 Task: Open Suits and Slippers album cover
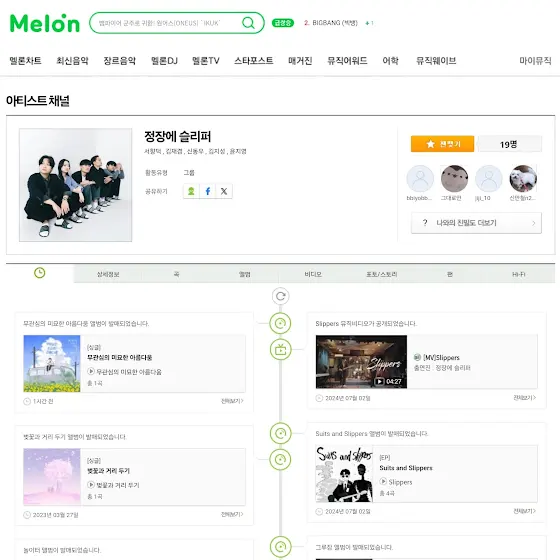pyautogui.click(x=344, y=474)
